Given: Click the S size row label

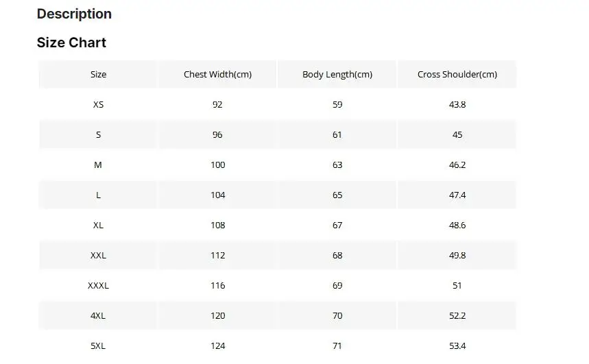Looking at the screenshot, I should (x=98, y=134).
